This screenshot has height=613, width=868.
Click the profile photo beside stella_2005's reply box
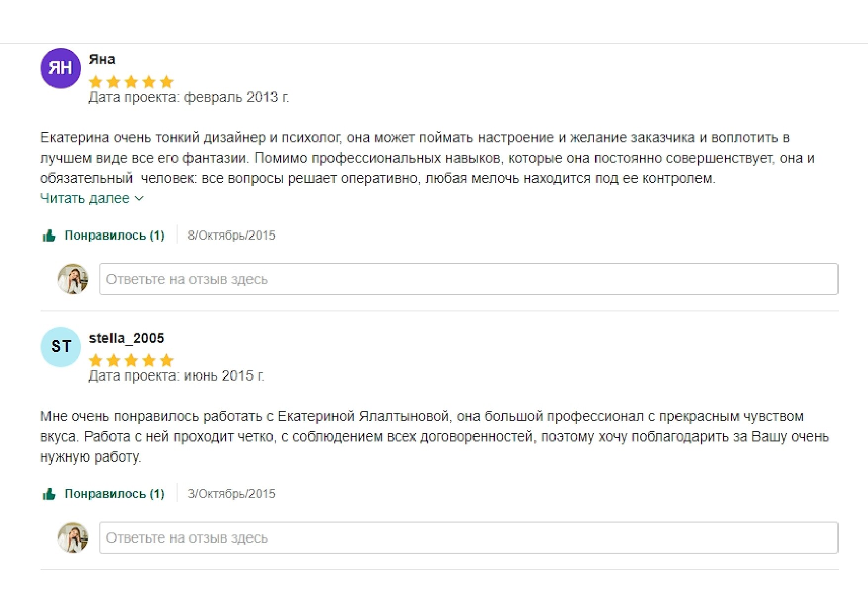pos(73,537)
